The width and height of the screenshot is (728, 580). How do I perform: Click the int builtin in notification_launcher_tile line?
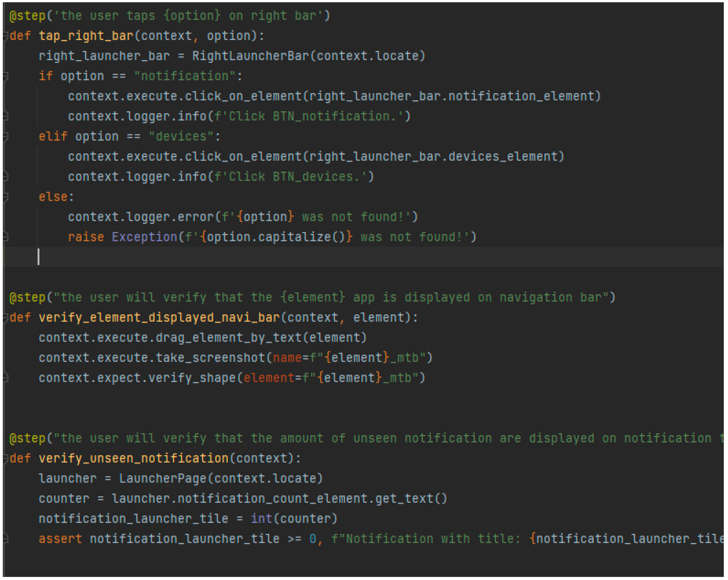click(x=261, y=519)
